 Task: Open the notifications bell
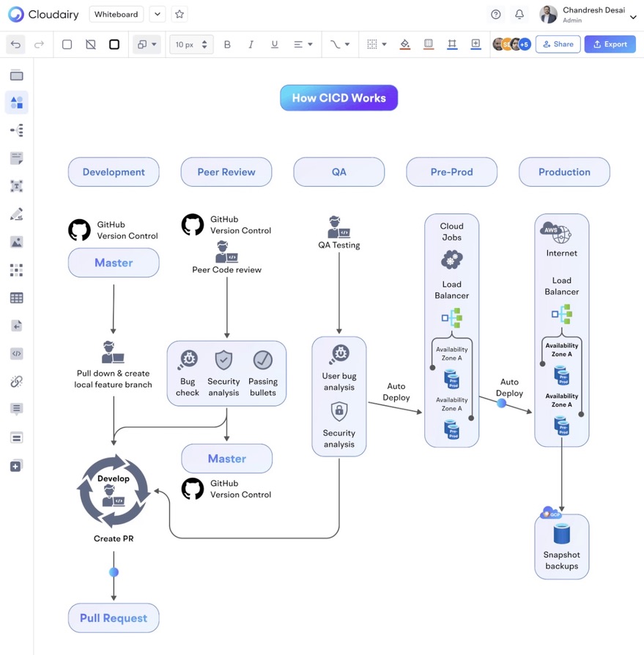click(519, 15)
